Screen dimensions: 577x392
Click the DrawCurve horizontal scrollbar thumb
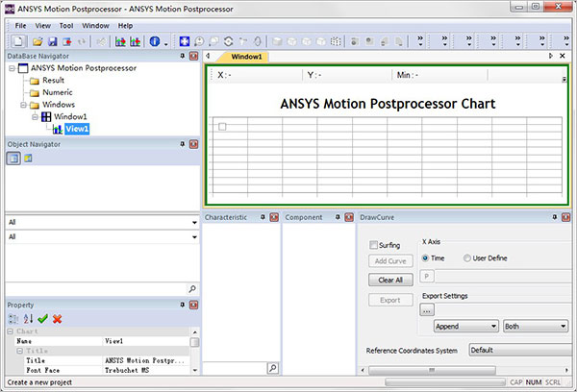point(432,370)
